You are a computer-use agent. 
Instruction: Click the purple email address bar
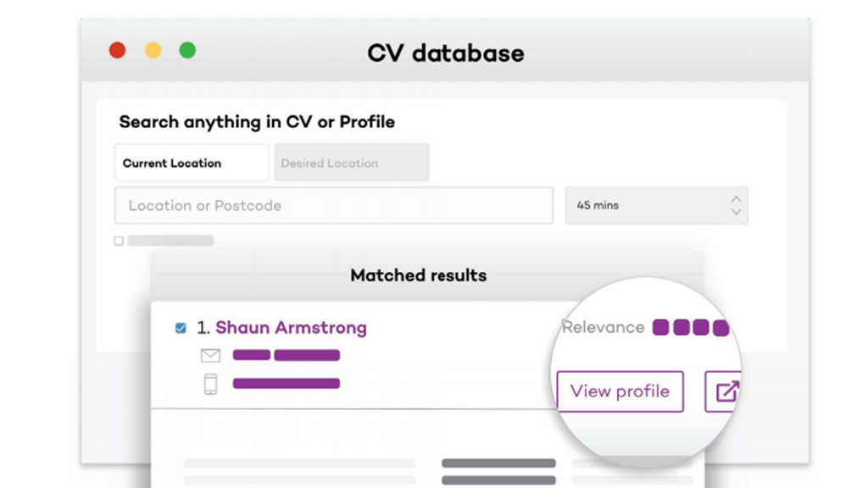pos(287,355)
